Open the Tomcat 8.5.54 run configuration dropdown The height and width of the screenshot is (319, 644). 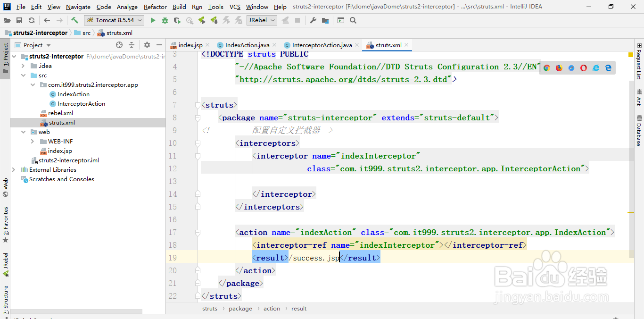click(x=114, y=20)
